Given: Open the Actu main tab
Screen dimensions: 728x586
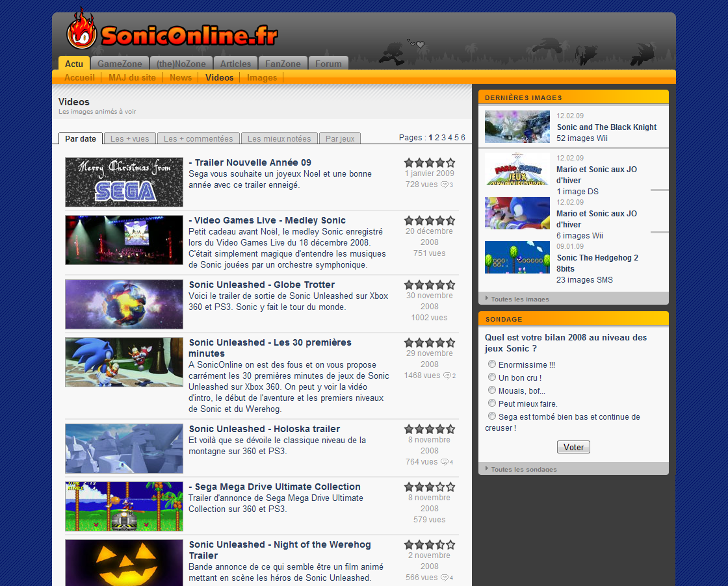Looking at the screenshot, I should point(74,64).
